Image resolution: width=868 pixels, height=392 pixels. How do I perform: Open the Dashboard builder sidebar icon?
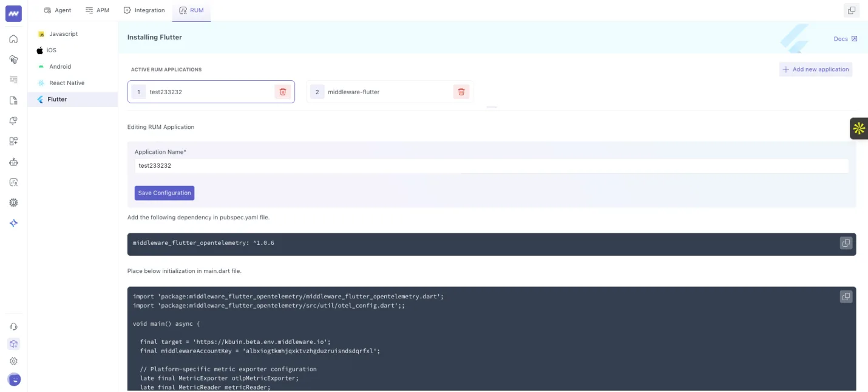point(13,141)
